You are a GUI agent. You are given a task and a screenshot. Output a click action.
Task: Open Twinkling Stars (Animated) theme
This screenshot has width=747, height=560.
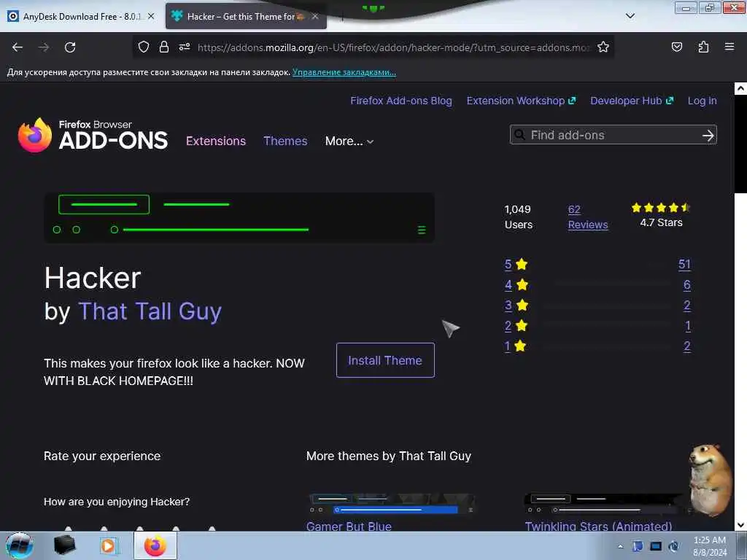tap(598, 526)
